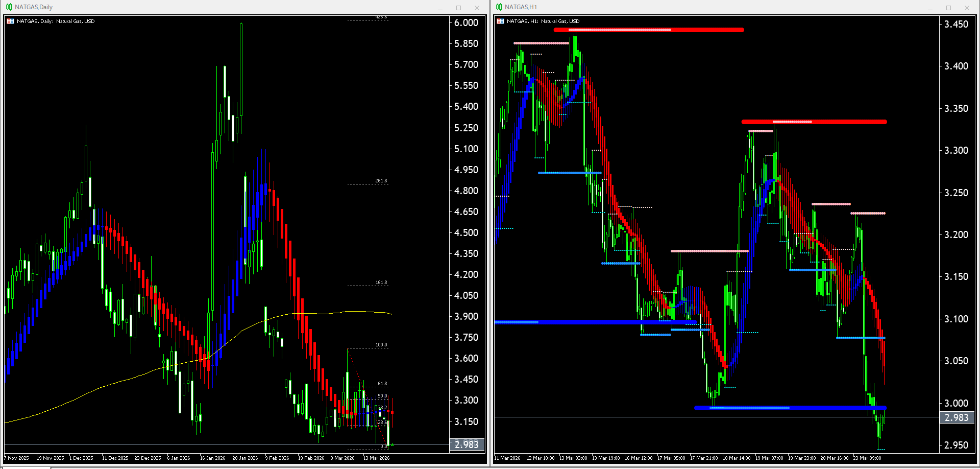The image size is (980, 469).
Task: Click the 12 Mar 10:00 time on H1 timeline
Action: [541, 458]
